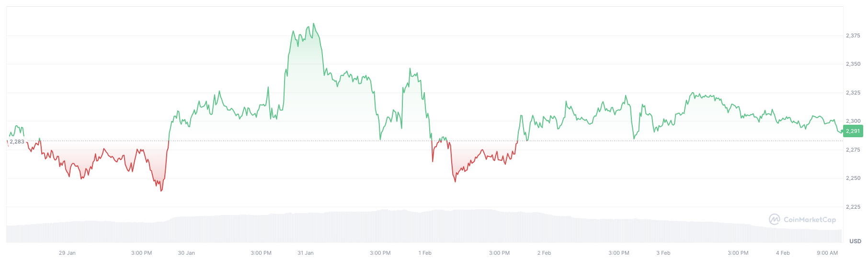Click the 2,350 price axis label

click(x=853, y=64)
